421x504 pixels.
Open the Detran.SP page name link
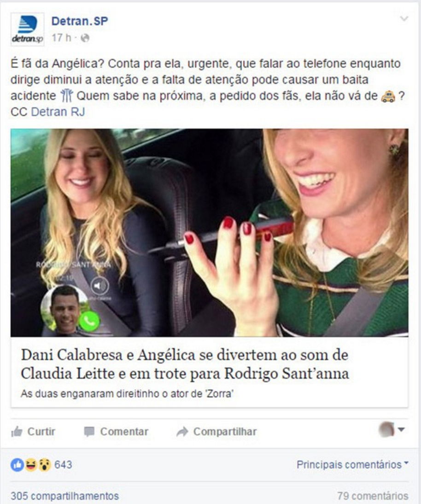click(80, 21)
